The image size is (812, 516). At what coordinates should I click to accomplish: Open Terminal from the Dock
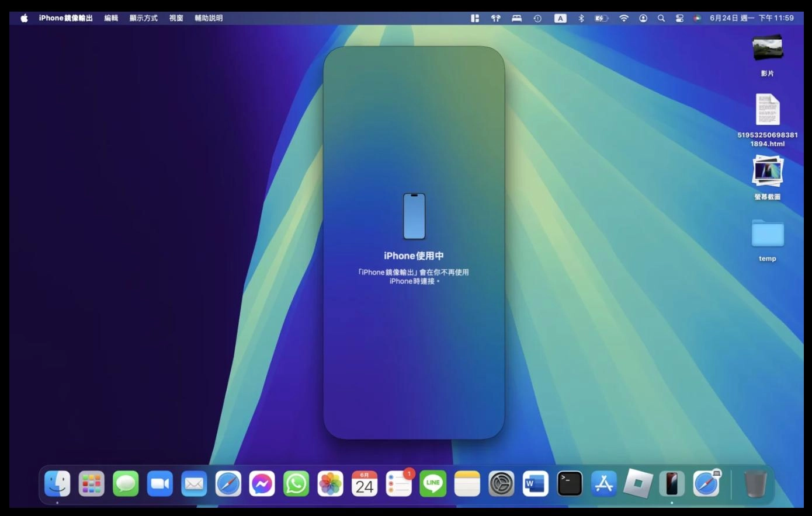570,483
